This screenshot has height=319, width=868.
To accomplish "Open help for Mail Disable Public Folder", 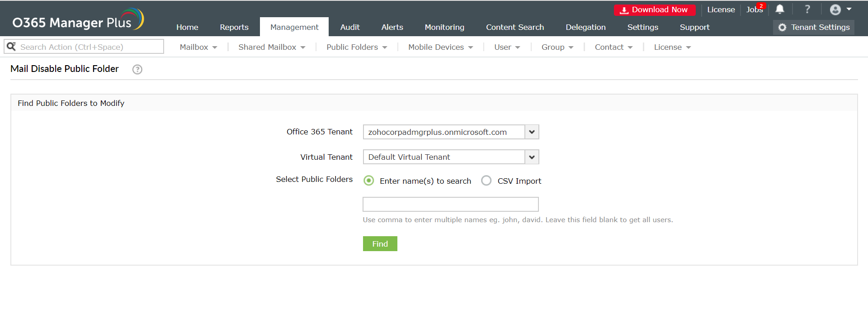I will (x=137, y=69).
